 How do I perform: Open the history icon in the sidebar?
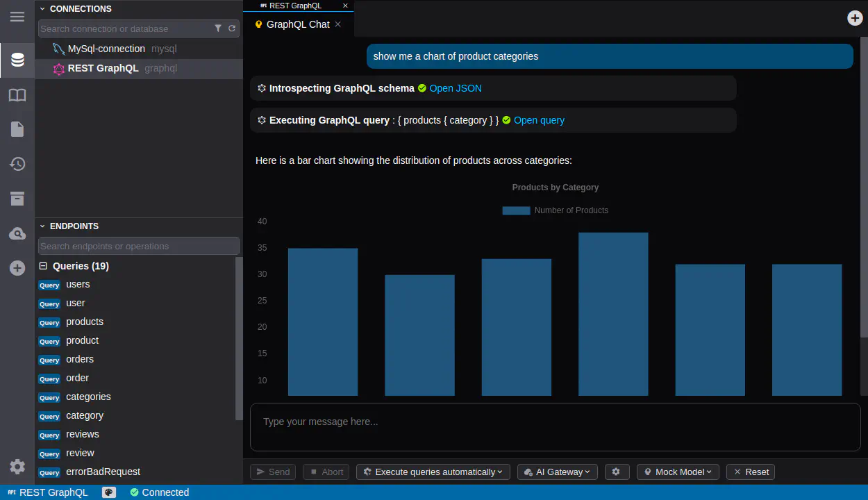pos(17,164)
